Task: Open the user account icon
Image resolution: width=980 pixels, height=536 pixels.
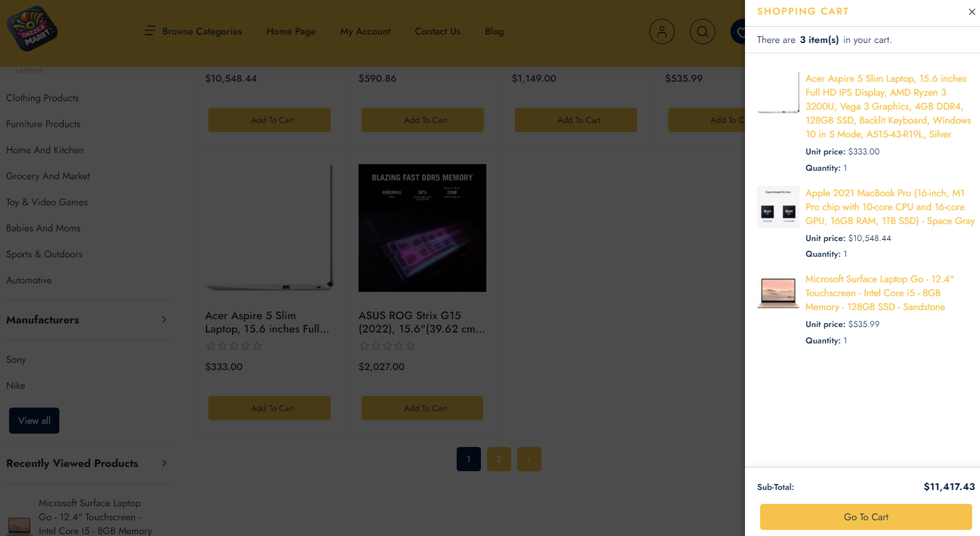Action: 662,31
